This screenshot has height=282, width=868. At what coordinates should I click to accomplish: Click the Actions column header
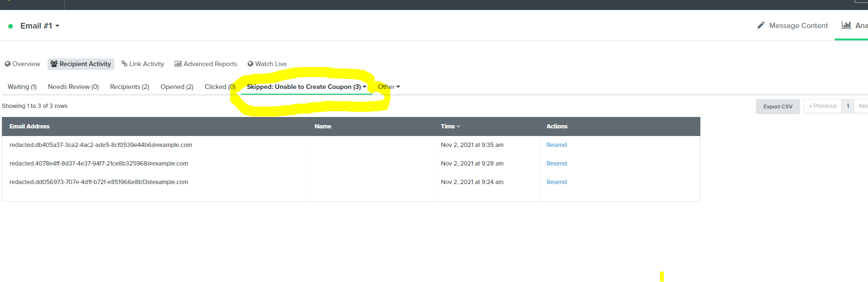[557, 126]
